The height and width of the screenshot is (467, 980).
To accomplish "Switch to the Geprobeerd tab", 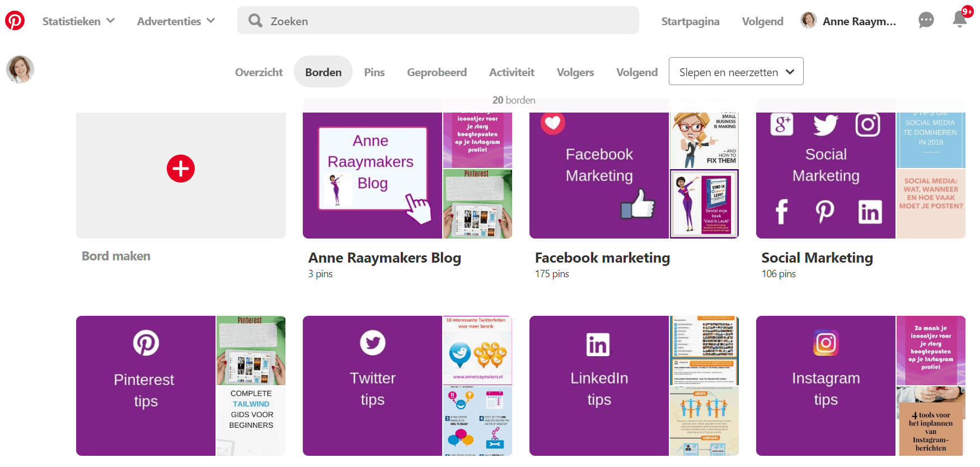I will (437, 72).
